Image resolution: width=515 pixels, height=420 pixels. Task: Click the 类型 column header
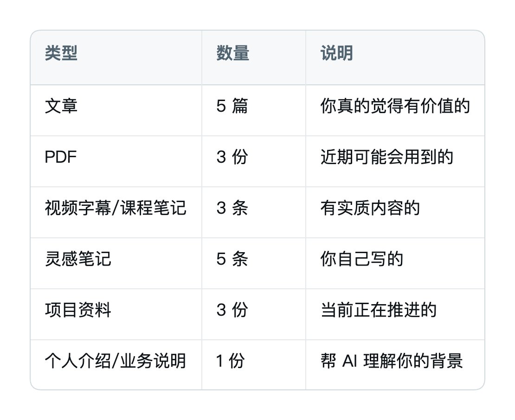tap(116, 57)
